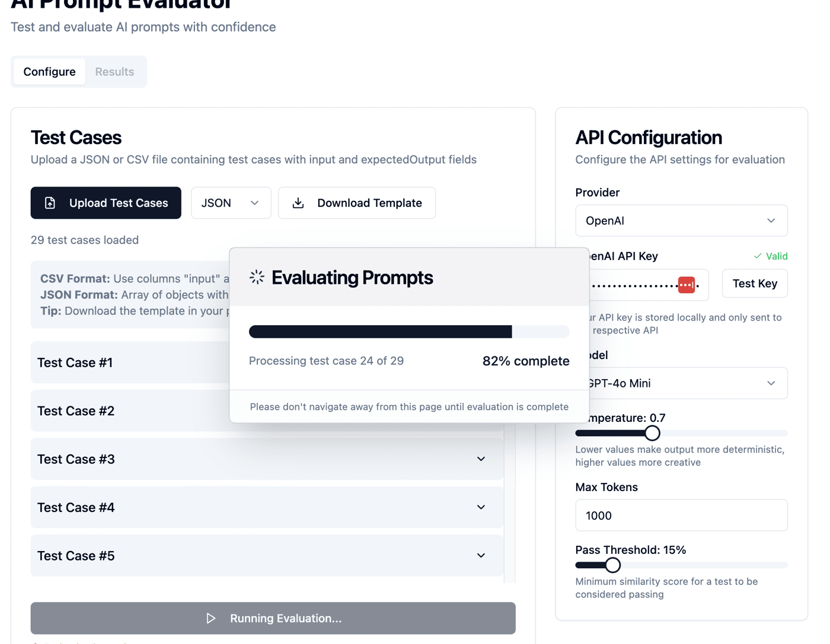
Task: Switch to the Results tab
Action: 114,72
